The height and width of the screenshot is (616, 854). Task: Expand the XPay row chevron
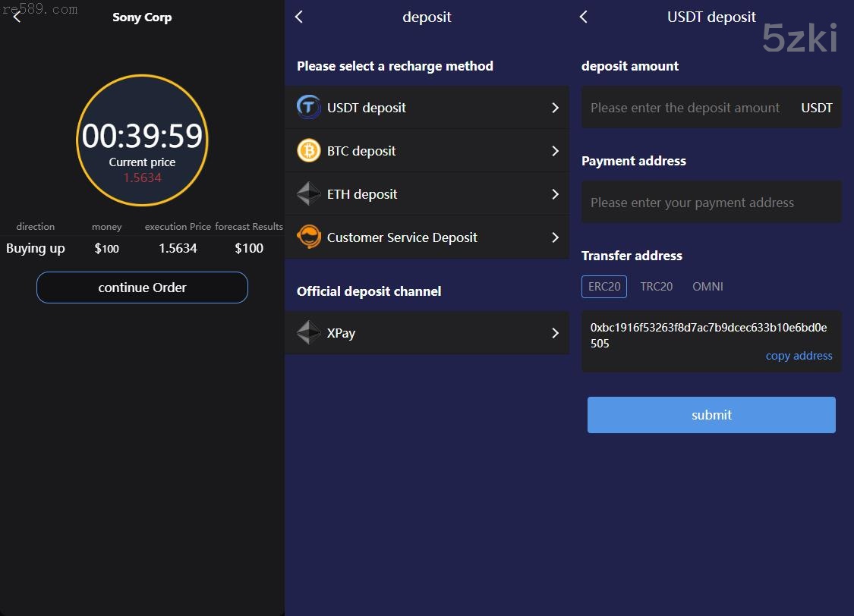[555, 333]
